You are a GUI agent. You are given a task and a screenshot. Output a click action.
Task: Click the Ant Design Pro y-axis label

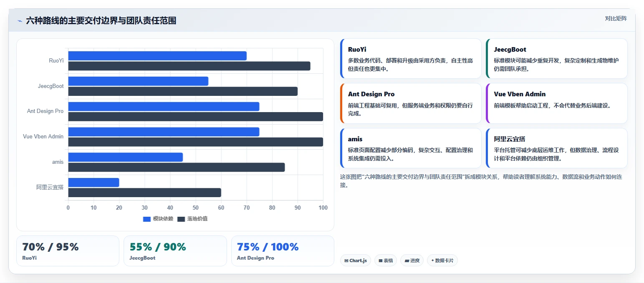45,112
